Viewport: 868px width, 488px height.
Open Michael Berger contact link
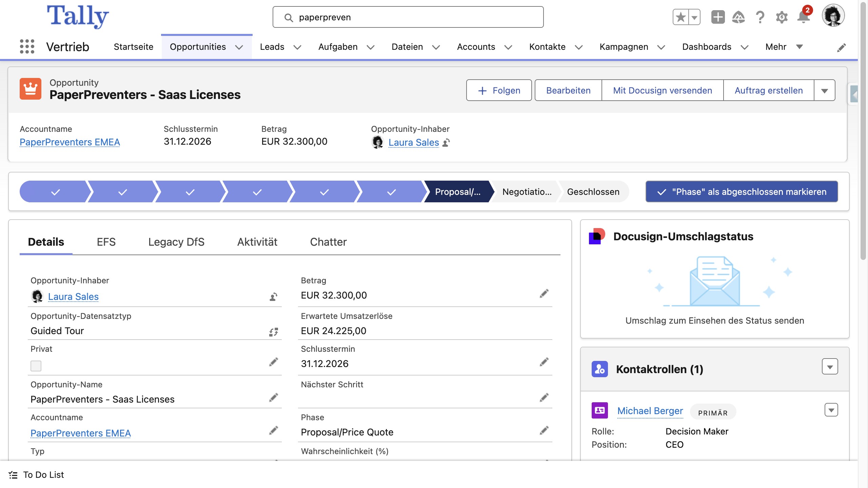point(650,411)
